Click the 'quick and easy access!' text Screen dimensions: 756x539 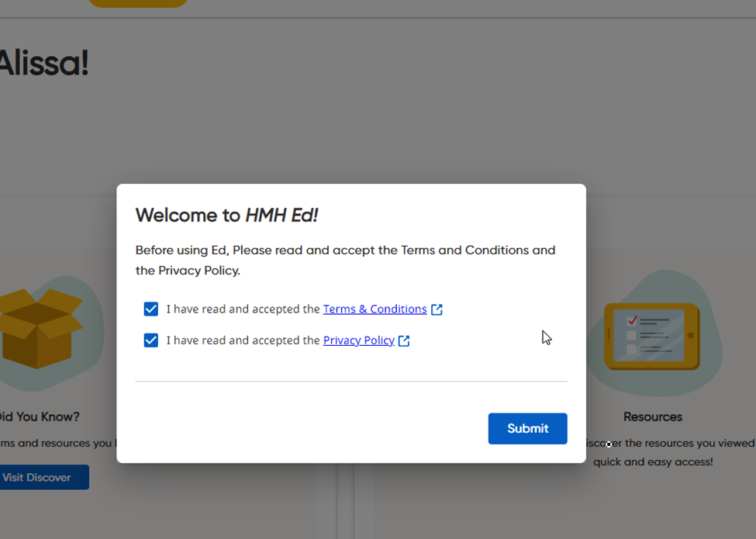[653, 462]
